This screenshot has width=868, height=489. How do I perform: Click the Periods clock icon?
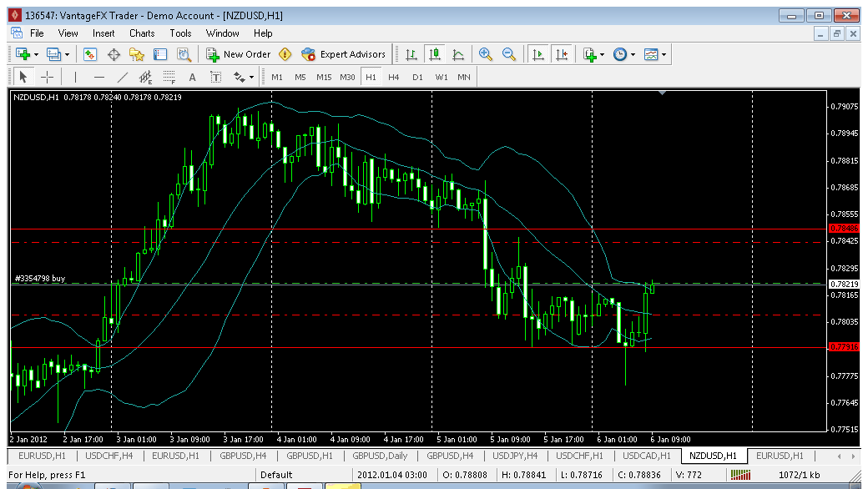621,54
